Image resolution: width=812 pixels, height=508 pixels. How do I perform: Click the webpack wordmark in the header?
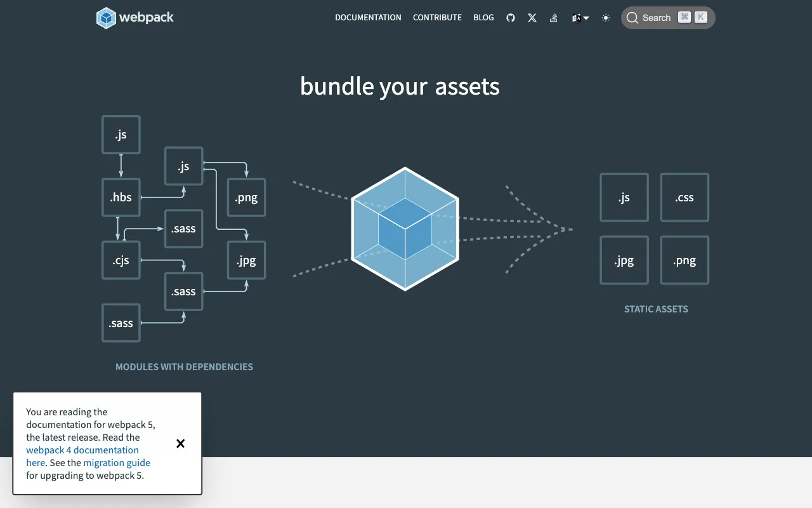pyautogui.click(x=147, y=18)
